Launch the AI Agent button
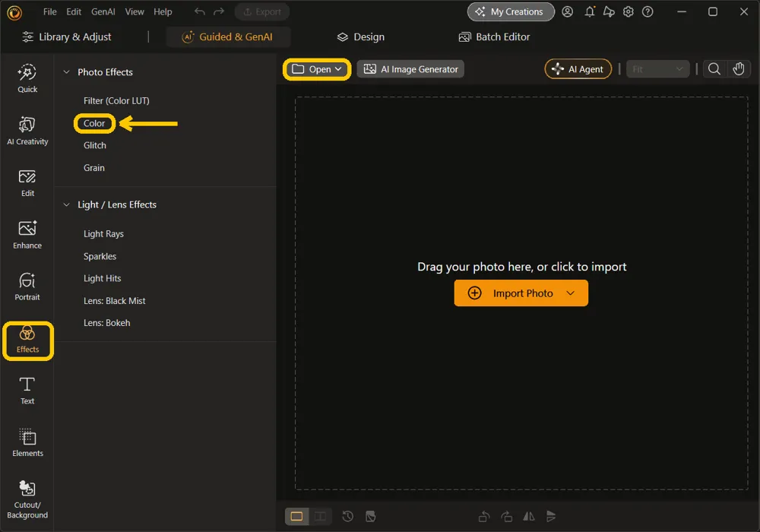Viewport: 760px width, 532px height. [x=578, y=69]
